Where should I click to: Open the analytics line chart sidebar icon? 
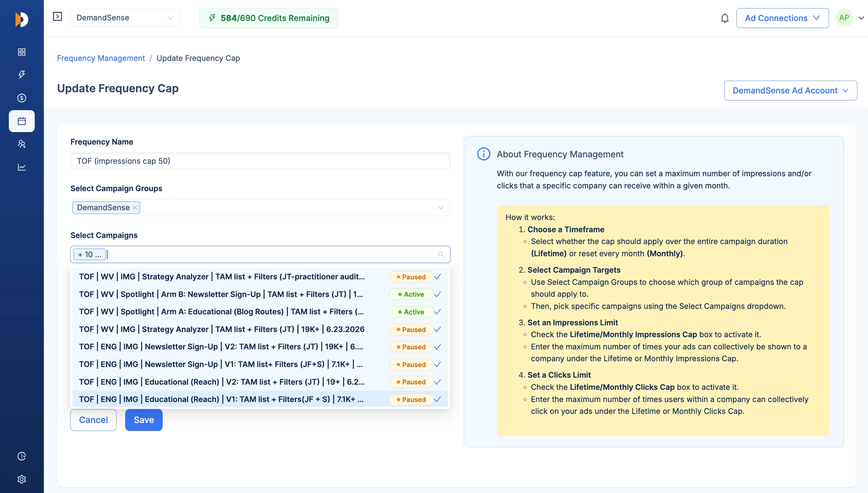point(22,167)
